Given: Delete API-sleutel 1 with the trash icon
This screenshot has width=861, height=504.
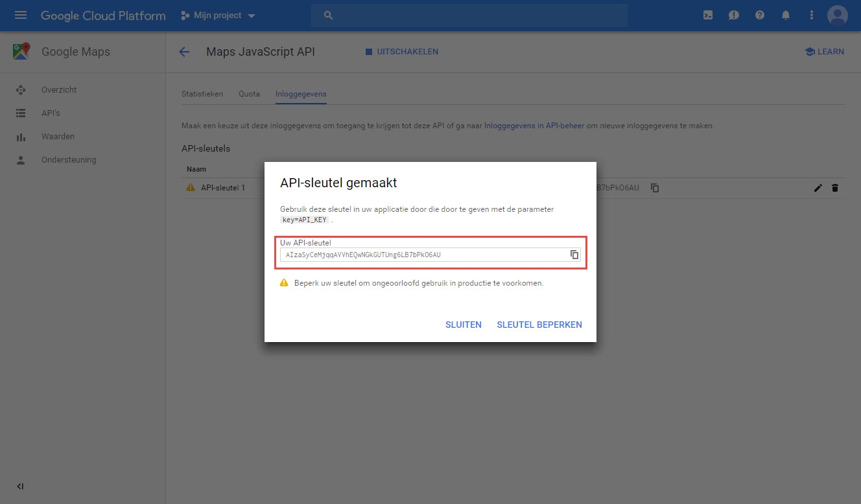Looking at the screenshot, I should (x=835, y=187).
